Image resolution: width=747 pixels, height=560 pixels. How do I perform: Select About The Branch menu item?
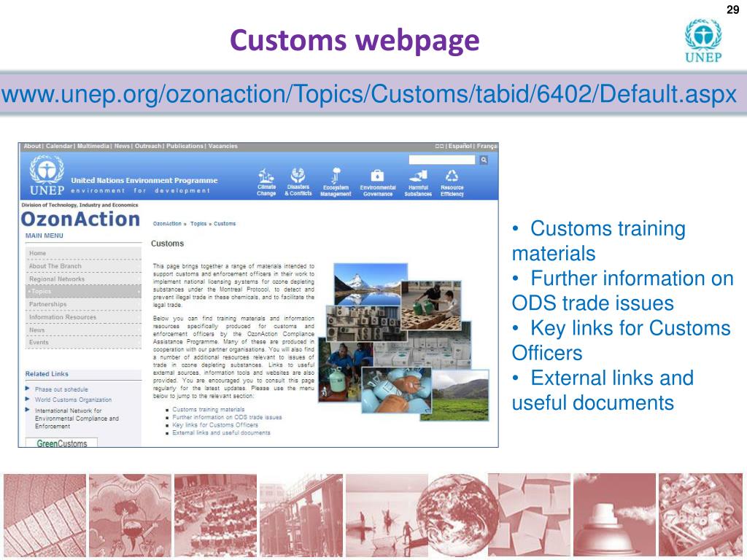(83, 266)
